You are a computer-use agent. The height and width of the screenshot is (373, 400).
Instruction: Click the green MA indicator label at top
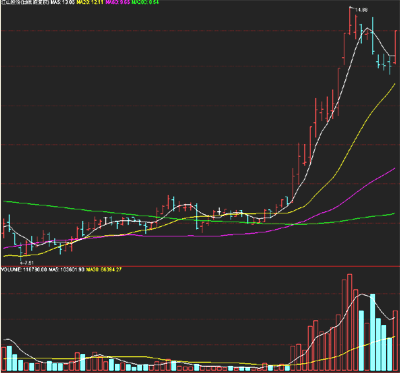[x=145, y=2]
